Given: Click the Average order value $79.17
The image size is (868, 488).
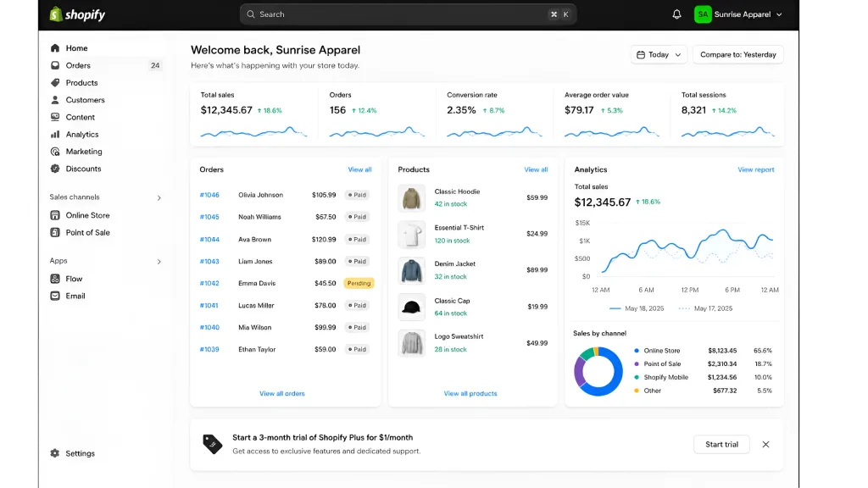Looking at the screenshot, I should 611,114.
